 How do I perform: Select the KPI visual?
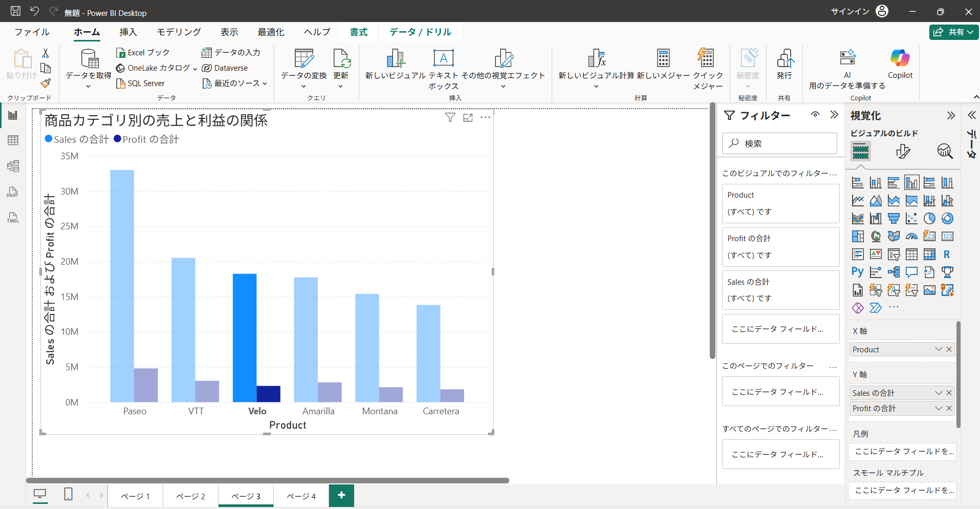point(876,254)
